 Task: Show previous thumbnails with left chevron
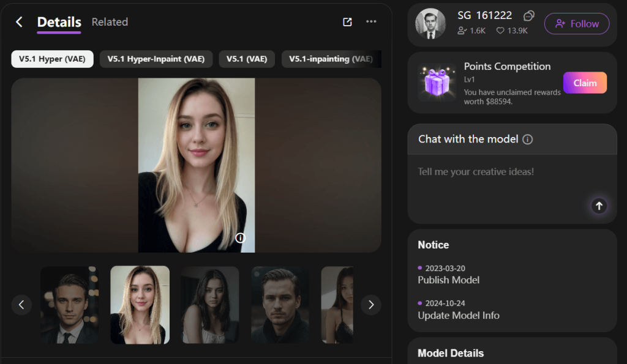coord(21,305)
